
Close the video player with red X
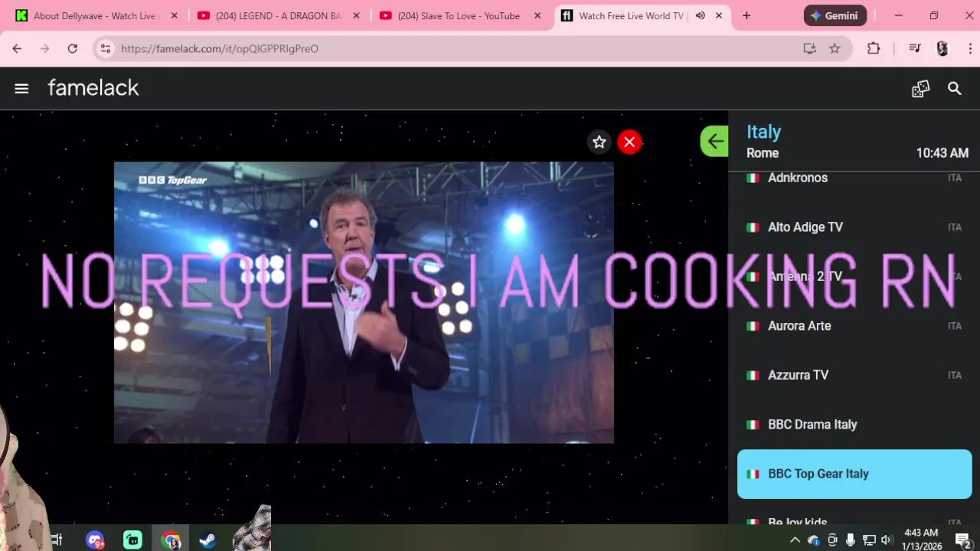tap(629, 142)
